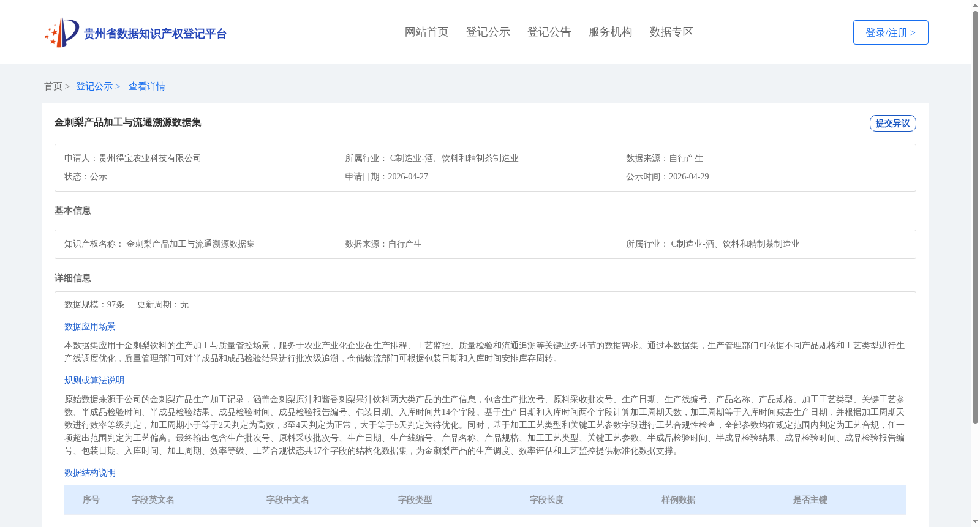Click applicant text 贵州得宝农业科技有限公司
Screen dimensions: 980x527
150,158
